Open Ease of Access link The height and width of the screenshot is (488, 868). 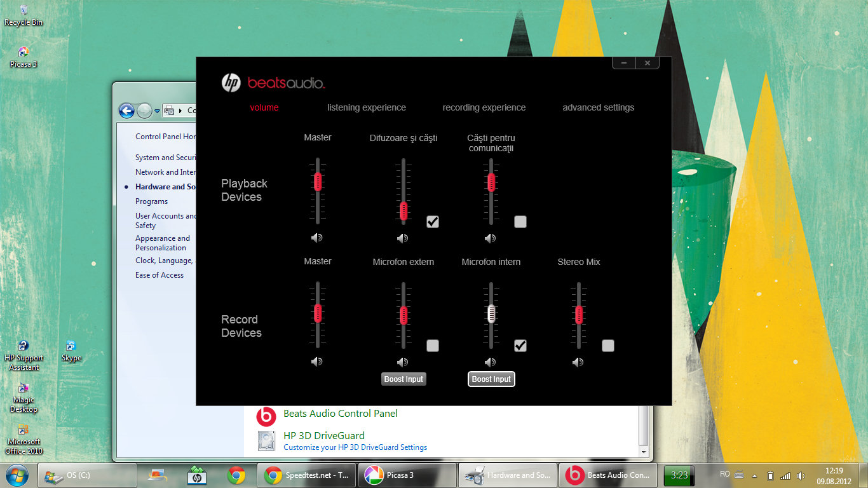159,275
